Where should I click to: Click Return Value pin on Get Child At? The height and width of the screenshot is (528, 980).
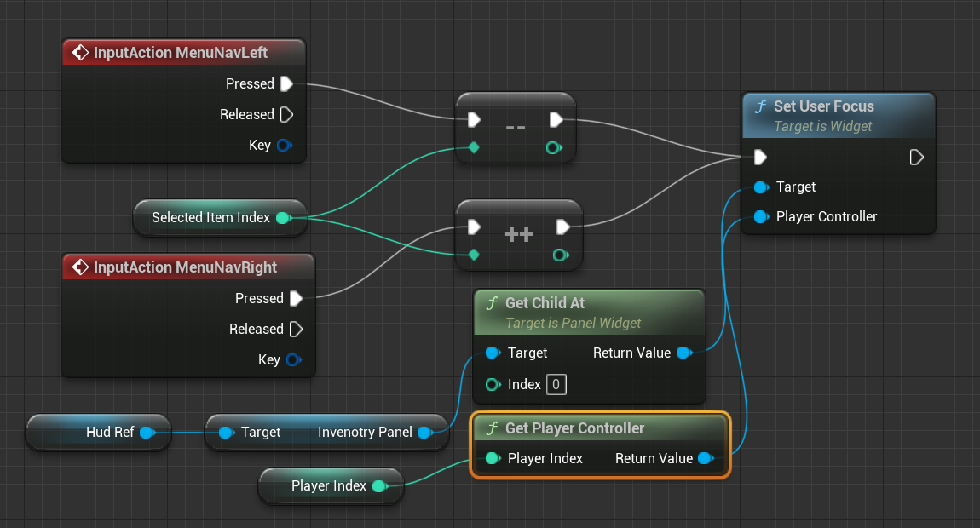tap(685, 353)
